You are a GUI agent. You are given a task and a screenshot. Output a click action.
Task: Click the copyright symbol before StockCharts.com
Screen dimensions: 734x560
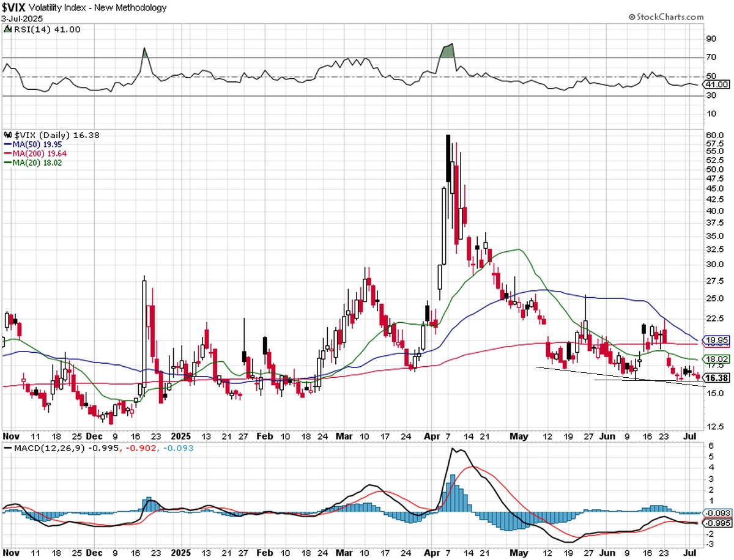632,16
